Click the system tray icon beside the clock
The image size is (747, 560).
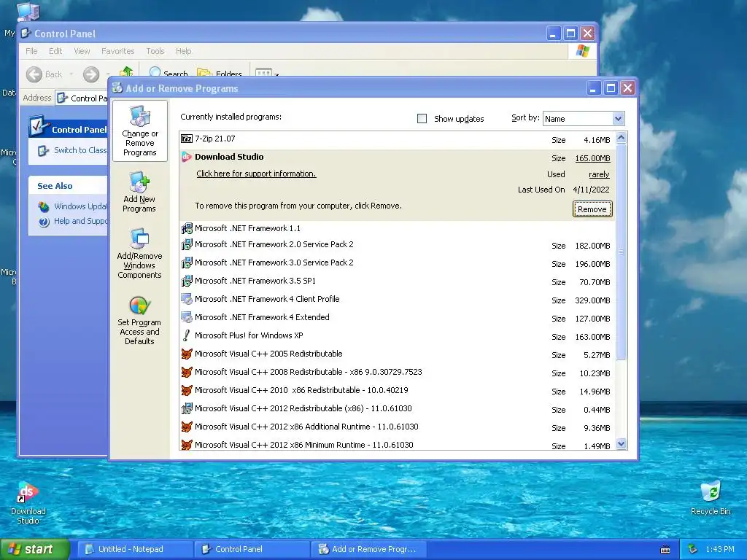pyautogui.click(x=693, y=549)
